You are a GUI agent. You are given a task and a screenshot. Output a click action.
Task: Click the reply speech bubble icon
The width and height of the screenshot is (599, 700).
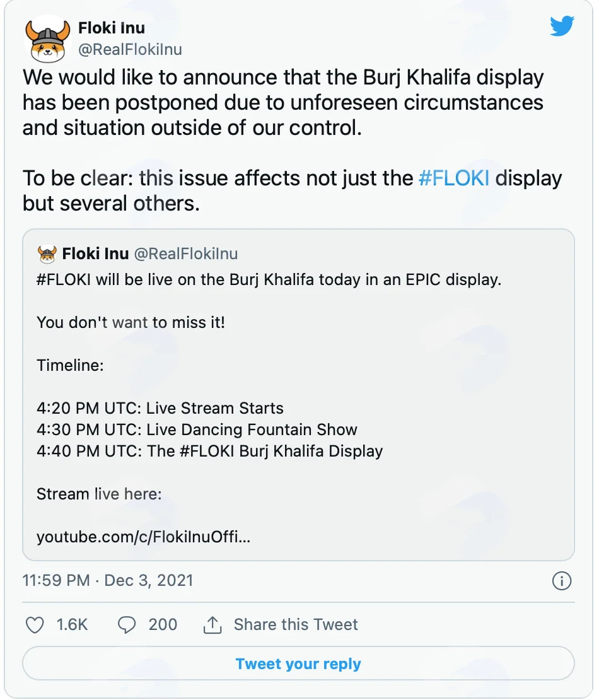coord(127,624)
